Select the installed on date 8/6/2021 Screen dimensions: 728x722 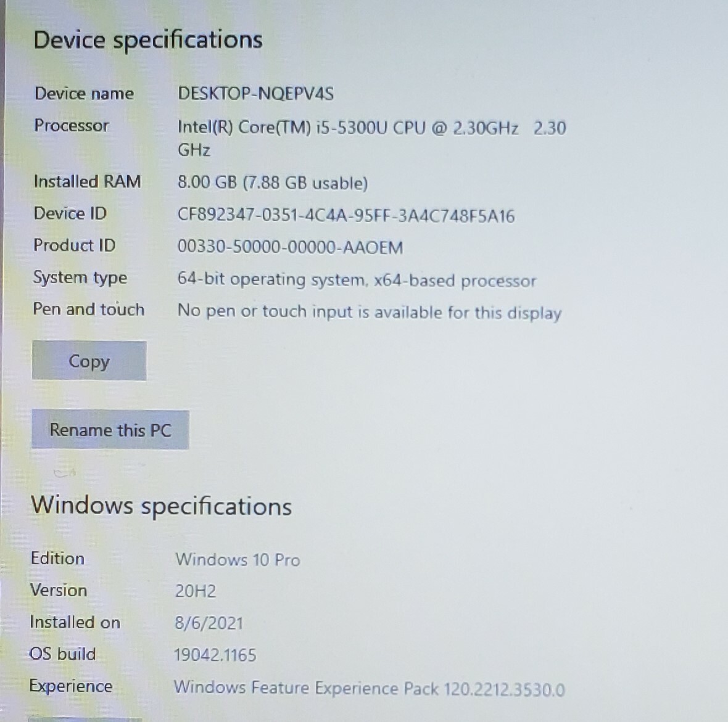click(x=209, y=623)
